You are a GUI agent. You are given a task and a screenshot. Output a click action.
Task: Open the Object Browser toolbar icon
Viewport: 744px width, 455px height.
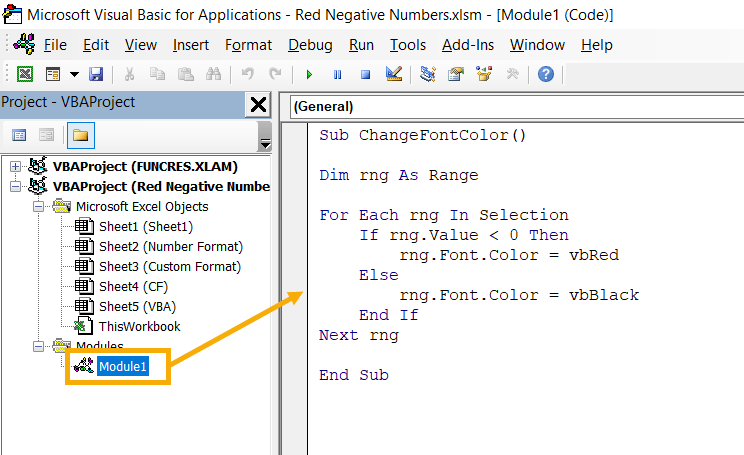click(485, 74)
